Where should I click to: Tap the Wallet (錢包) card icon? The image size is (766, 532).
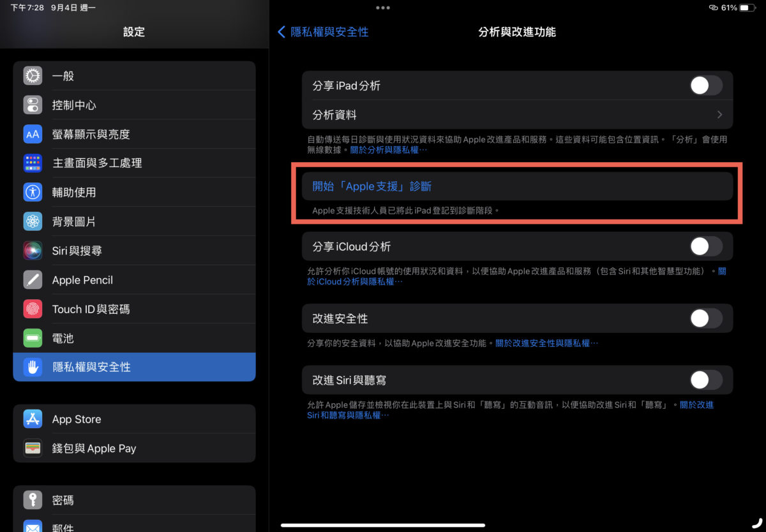(33, 448)
